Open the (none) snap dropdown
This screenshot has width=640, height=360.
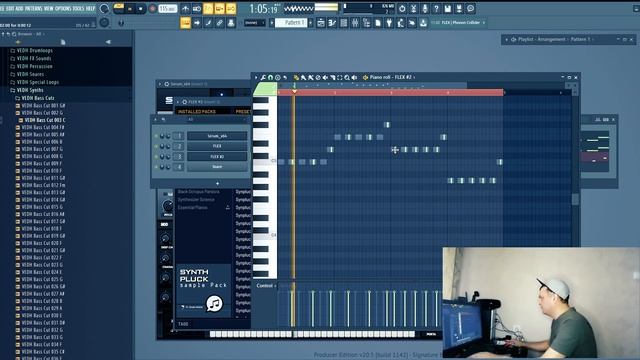pos(255,23)
